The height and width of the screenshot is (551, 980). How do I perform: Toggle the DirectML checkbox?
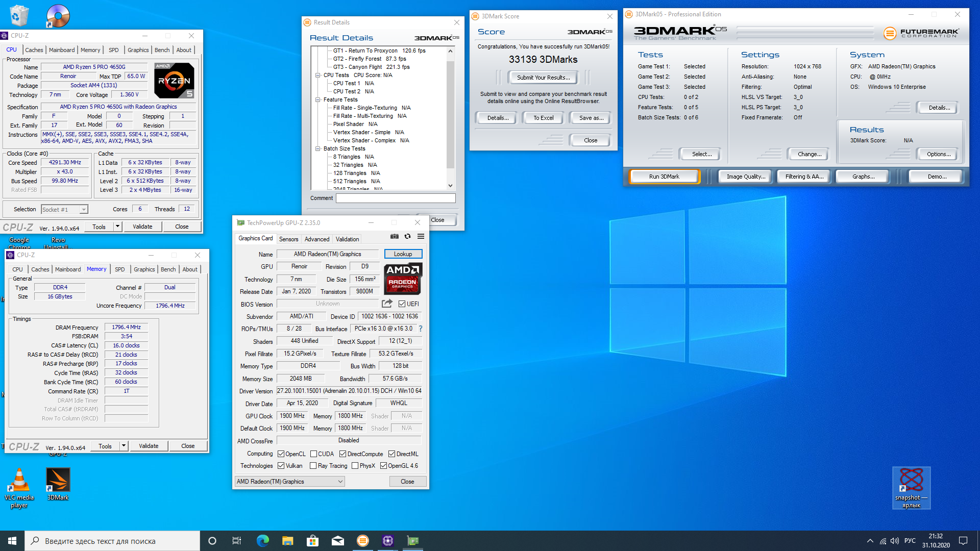(391, 454)
